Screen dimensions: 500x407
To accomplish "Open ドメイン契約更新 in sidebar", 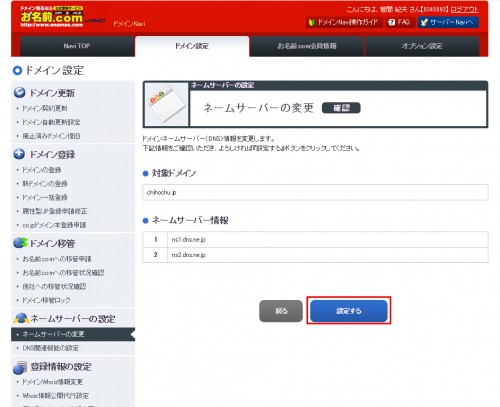I will (x=45, y=108).
